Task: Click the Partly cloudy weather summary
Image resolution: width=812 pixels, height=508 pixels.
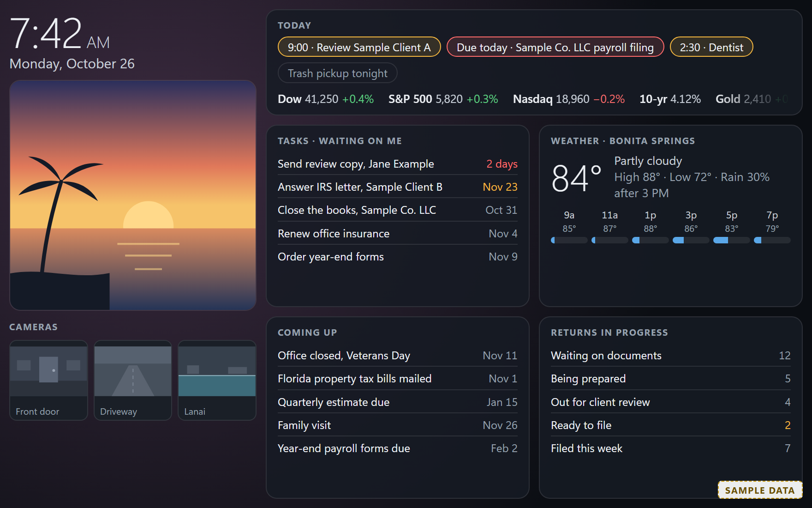Action: [648, 161]
